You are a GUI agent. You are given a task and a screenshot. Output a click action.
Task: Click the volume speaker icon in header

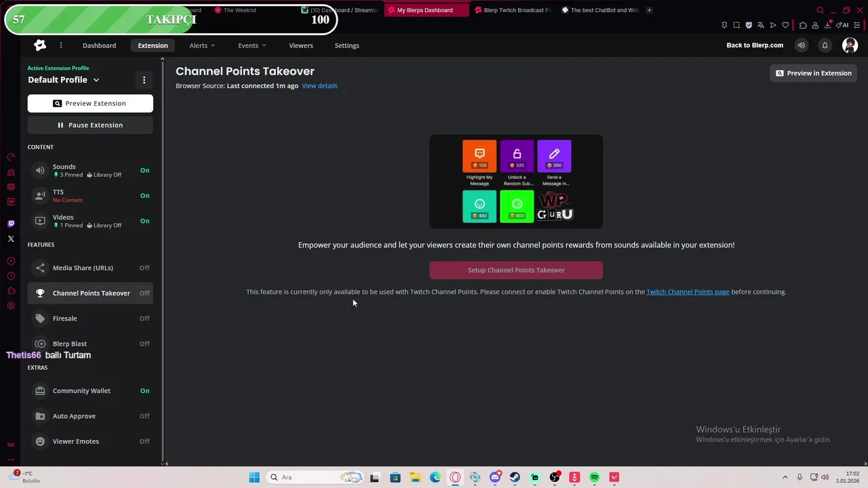802,45
